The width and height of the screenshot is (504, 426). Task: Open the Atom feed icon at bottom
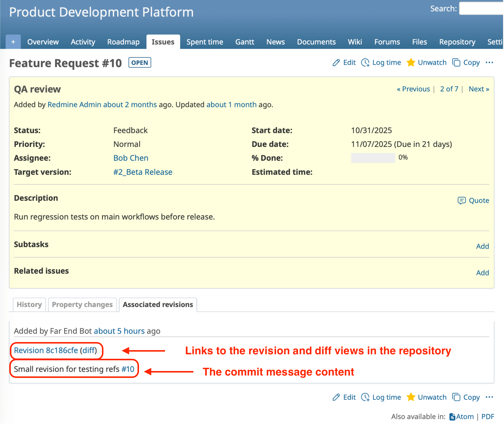tap(452, 416)
